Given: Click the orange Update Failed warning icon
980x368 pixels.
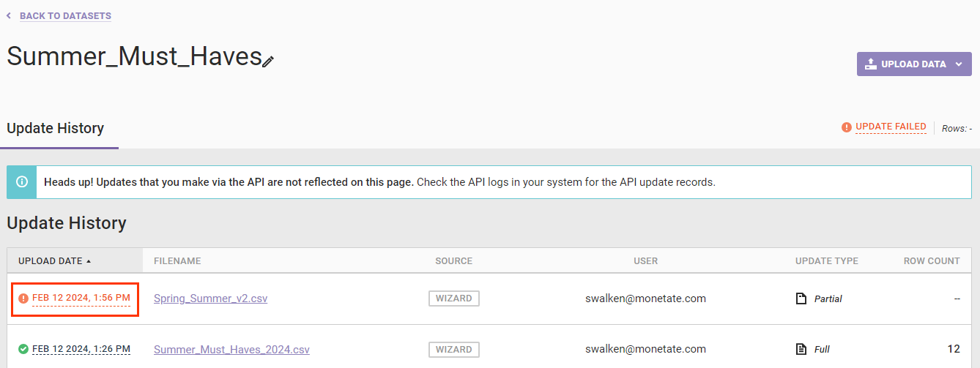Looking at the screenshot, I should tap(847, 127).
